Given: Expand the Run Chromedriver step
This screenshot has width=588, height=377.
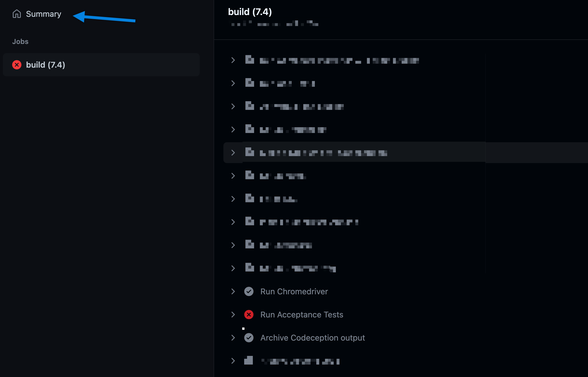Looking at the screenshot, I should [x=233, y=291].
